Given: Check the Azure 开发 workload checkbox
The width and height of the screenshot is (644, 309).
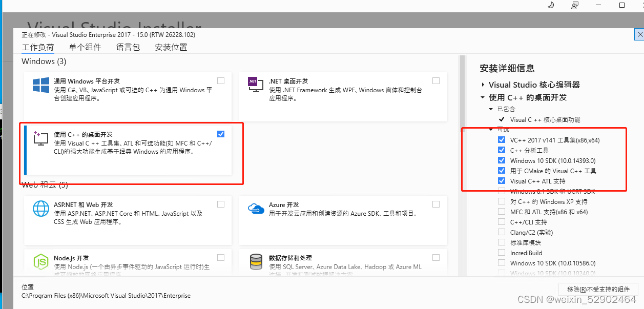Looking at the screenshot, I should tap(436, 204).
